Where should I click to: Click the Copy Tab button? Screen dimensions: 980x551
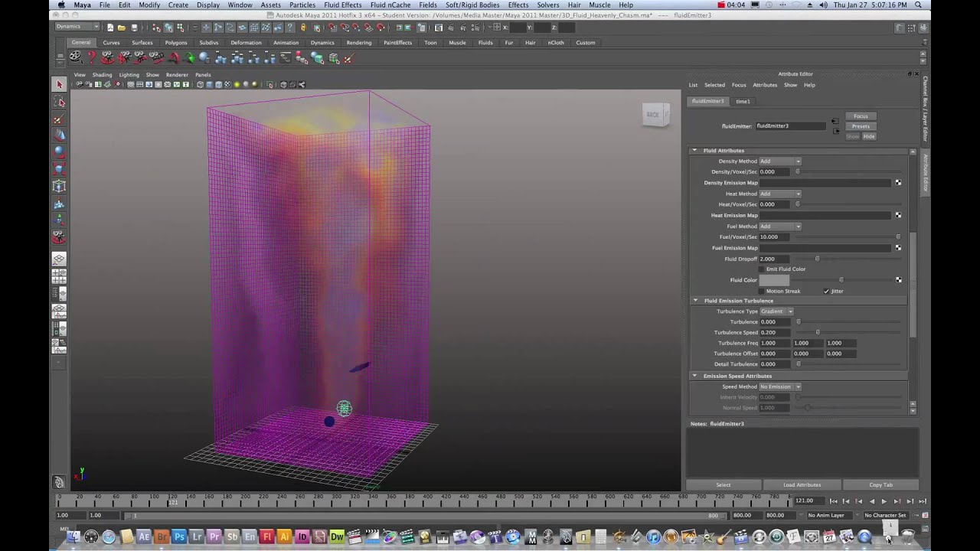[x=880, y=484]
